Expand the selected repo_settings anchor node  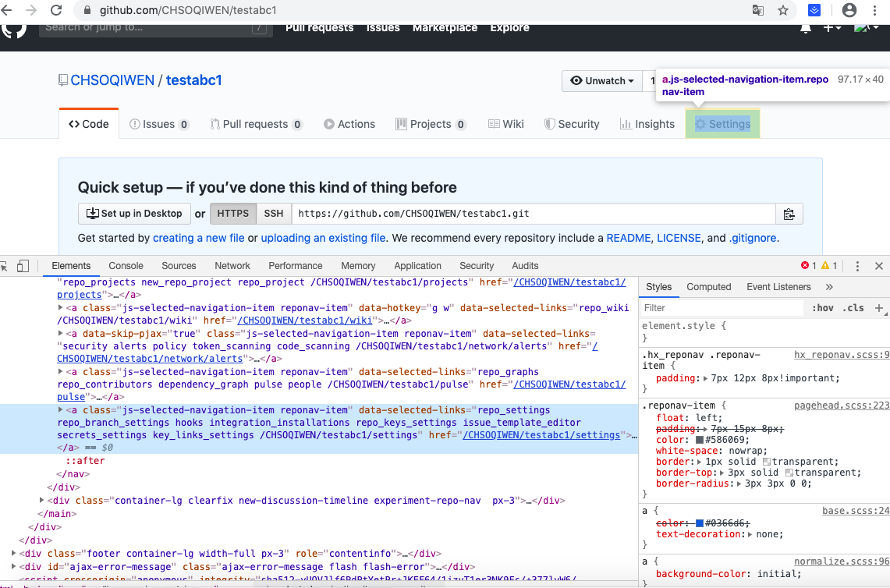61,409
